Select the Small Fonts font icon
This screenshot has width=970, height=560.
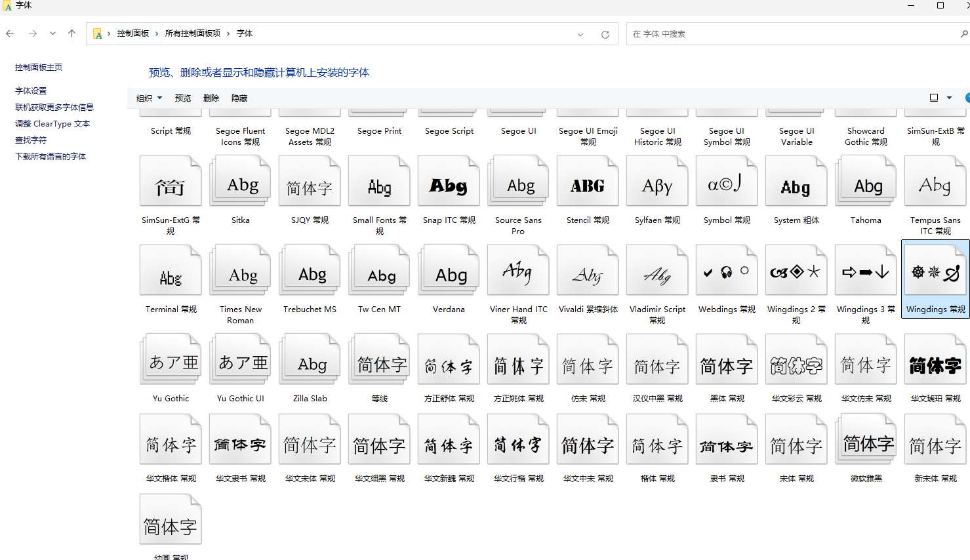coord(379,182)
